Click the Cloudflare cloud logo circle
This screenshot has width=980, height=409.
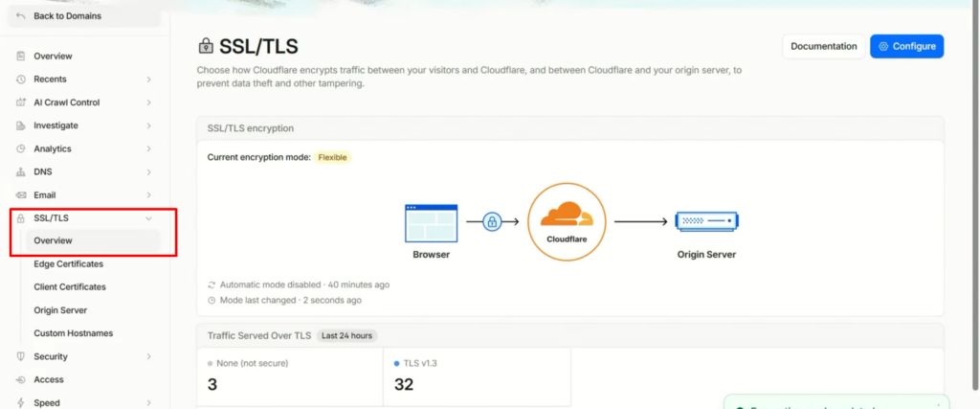tap(567, 221)
